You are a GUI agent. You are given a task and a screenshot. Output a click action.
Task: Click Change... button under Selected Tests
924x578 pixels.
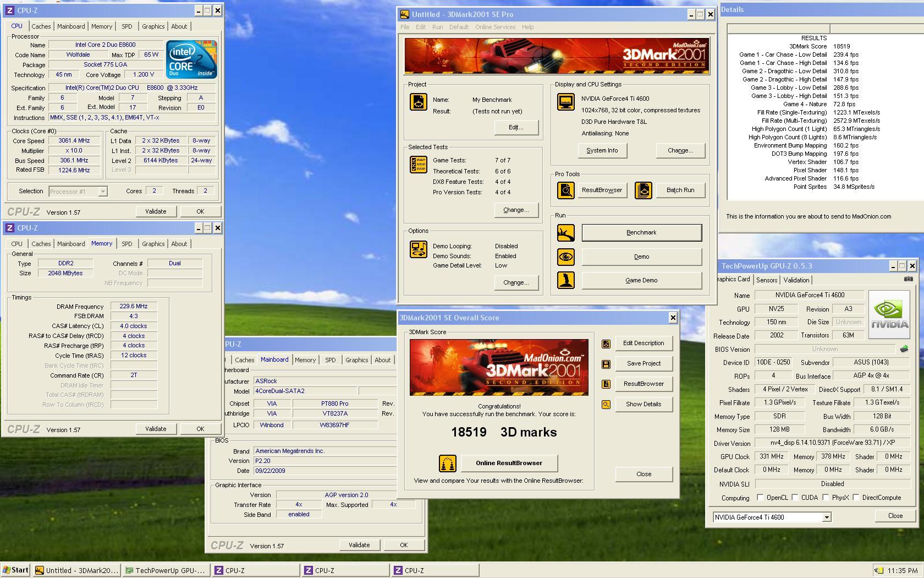(x=516, y=210)
